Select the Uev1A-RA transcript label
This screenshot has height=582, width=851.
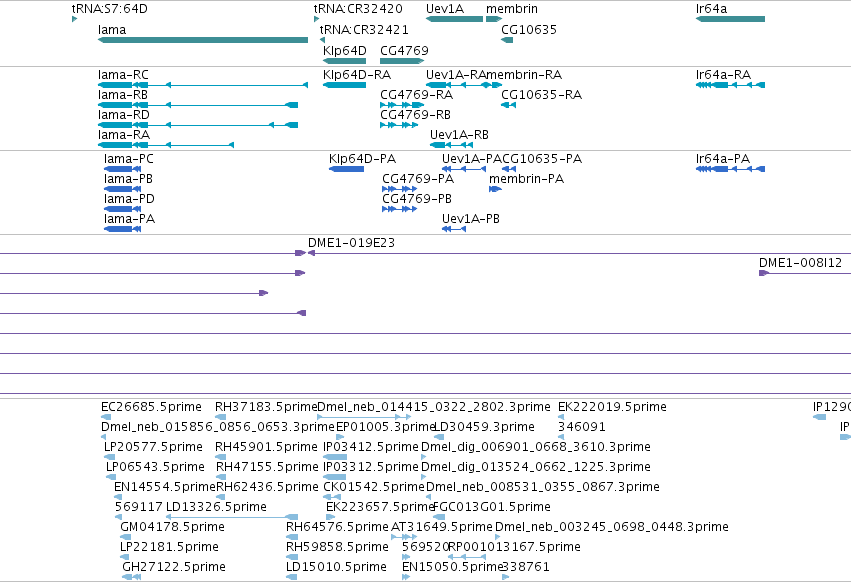click(x=455, y=75)
